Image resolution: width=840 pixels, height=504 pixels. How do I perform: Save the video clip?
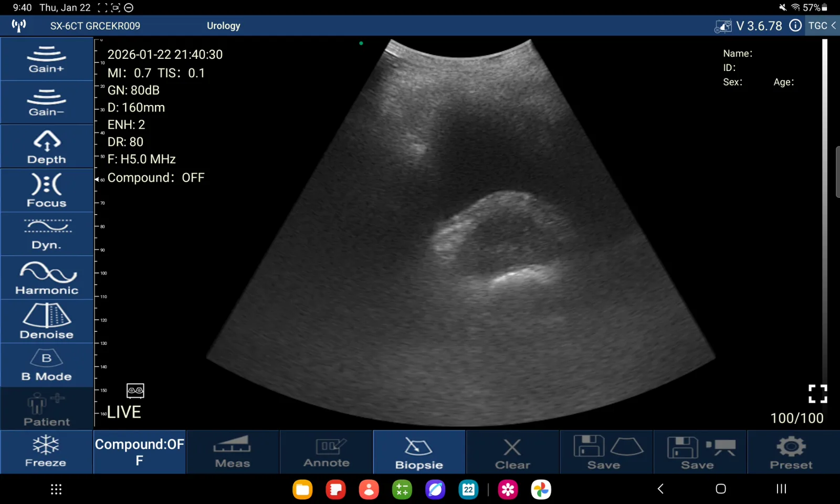point(700,452)
